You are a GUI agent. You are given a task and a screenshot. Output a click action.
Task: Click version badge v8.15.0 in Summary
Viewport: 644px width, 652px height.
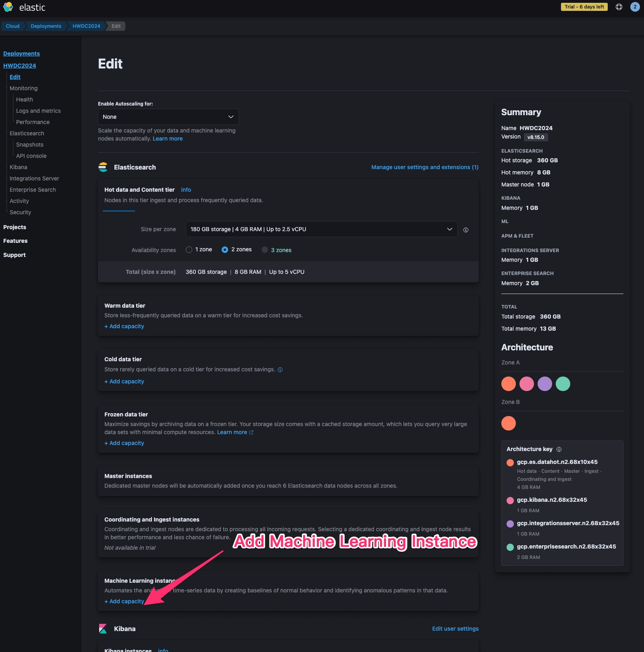(x=536, y=137)
